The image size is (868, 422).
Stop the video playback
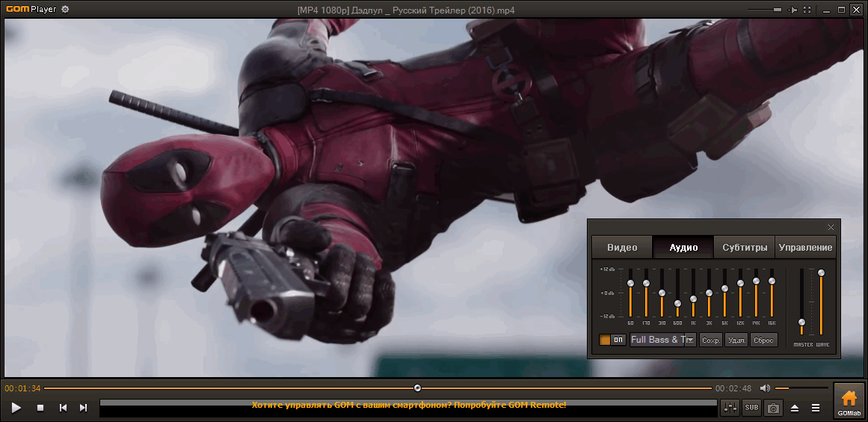tap(40, 408)
